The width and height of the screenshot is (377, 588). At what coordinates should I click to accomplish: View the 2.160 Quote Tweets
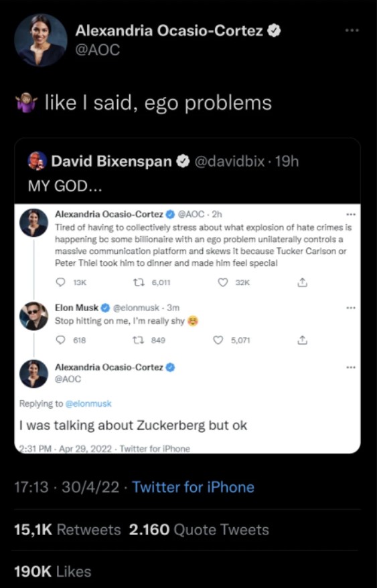coord(199,530)
